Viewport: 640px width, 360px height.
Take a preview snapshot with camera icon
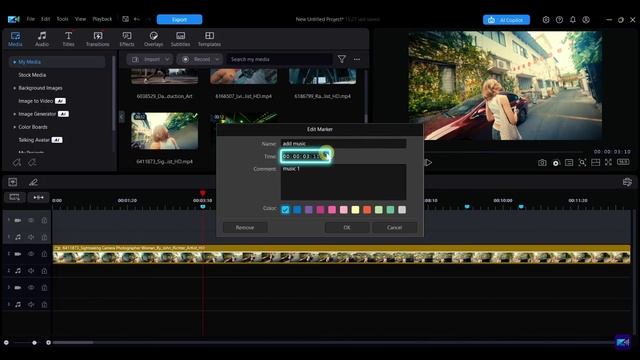point(542,163)
